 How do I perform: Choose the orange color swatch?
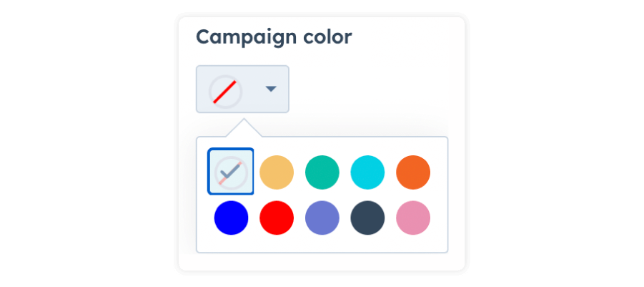(413, 172)
